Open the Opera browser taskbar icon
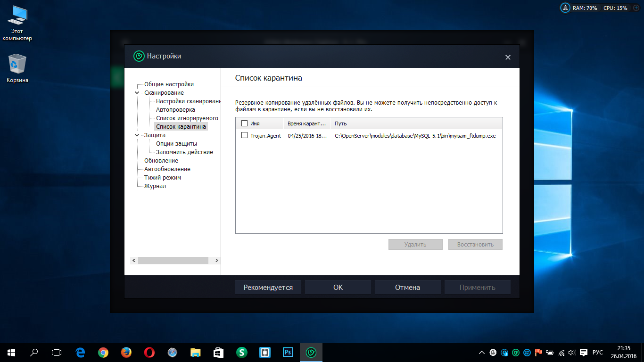The image size is (644, 362). tap(149, 352)
